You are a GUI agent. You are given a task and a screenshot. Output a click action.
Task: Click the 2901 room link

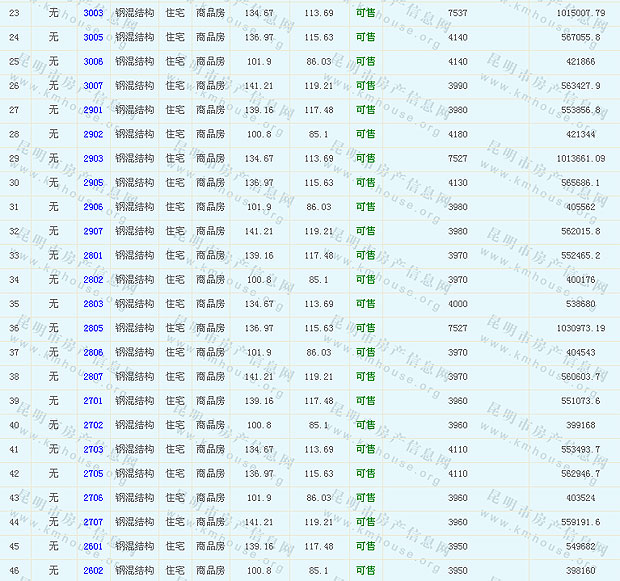click(93, 110)
